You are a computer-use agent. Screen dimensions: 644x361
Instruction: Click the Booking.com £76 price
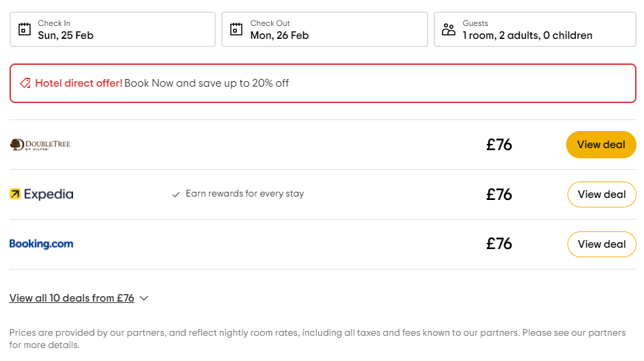click(499, 244)
